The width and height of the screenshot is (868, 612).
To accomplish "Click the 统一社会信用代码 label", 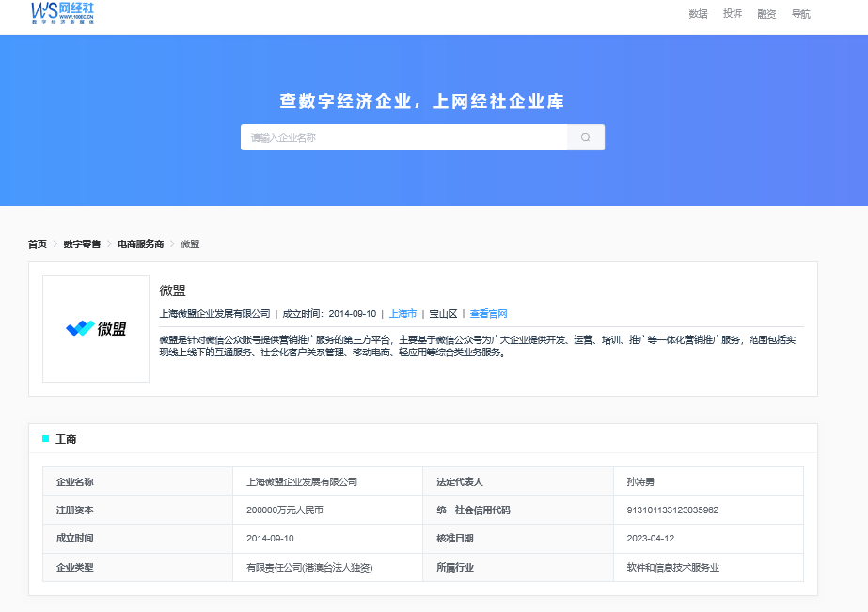I will click(473, 510).
